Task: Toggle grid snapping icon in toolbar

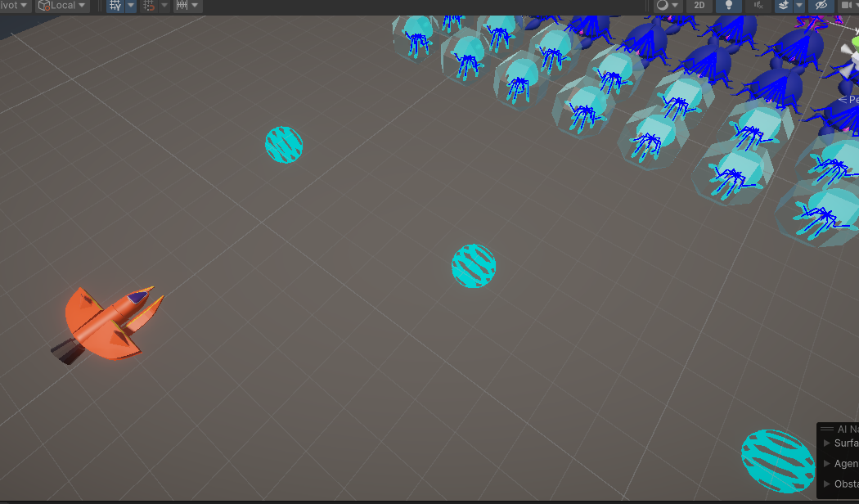Action: coord(115,6)
